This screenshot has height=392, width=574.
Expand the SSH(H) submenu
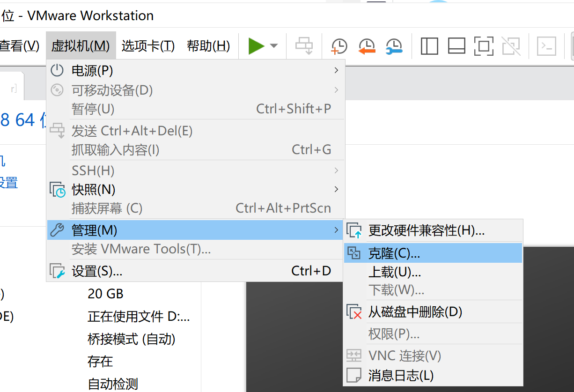pos(195,170)
